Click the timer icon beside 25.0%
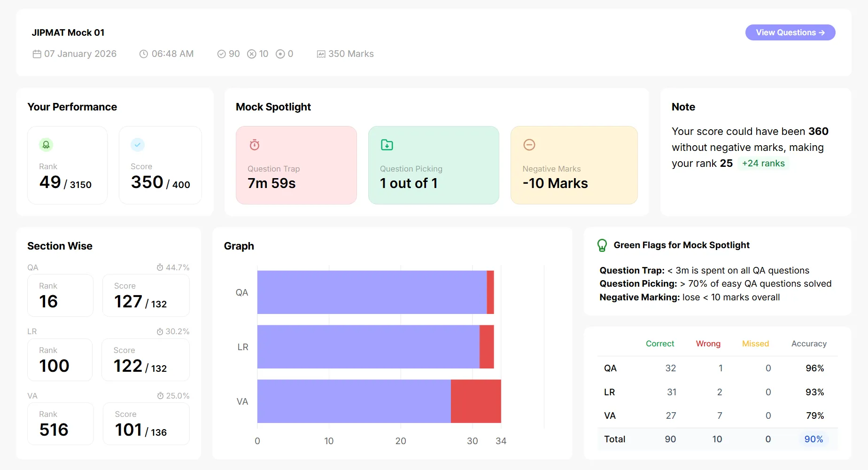The height and width of the screenshot is (470, 868). [161, 396]
